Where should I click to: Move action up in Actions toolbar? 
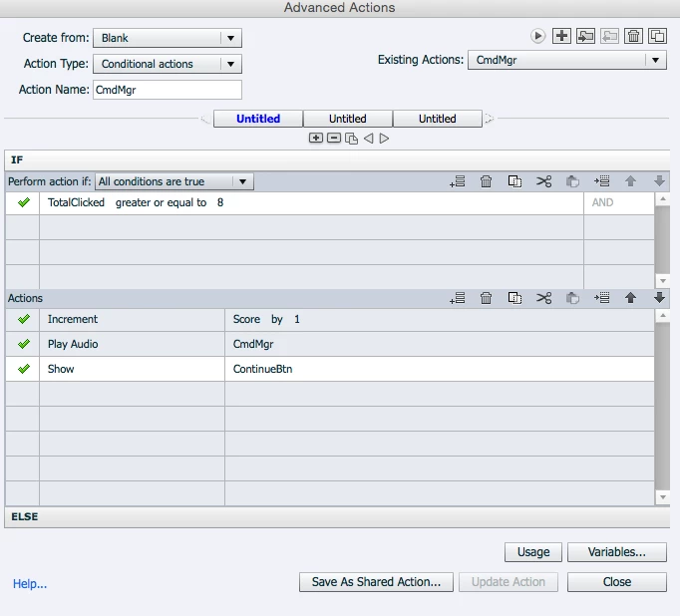point(630,298)
